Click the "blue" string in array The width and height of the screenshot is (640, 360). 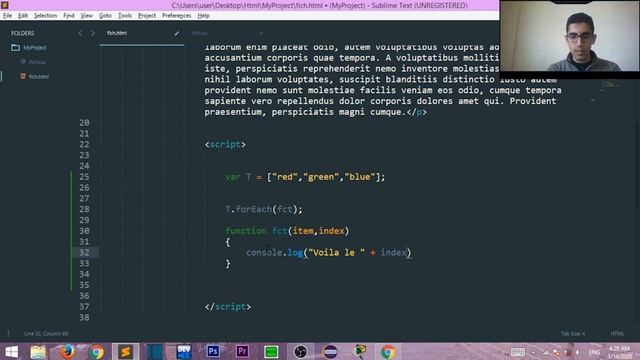click(x=360, y=177)
